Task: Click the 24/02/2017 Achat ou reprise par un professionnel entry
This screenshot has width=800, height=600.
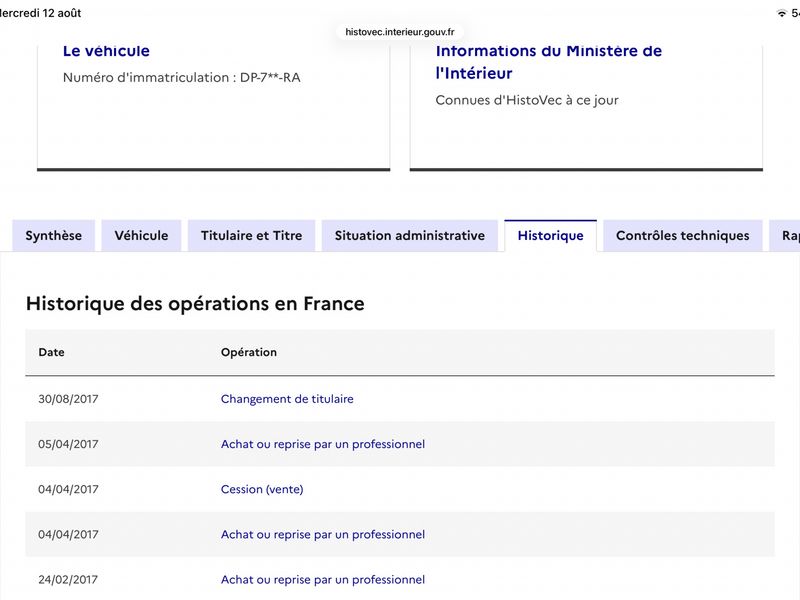Action: tap(323, 580)
